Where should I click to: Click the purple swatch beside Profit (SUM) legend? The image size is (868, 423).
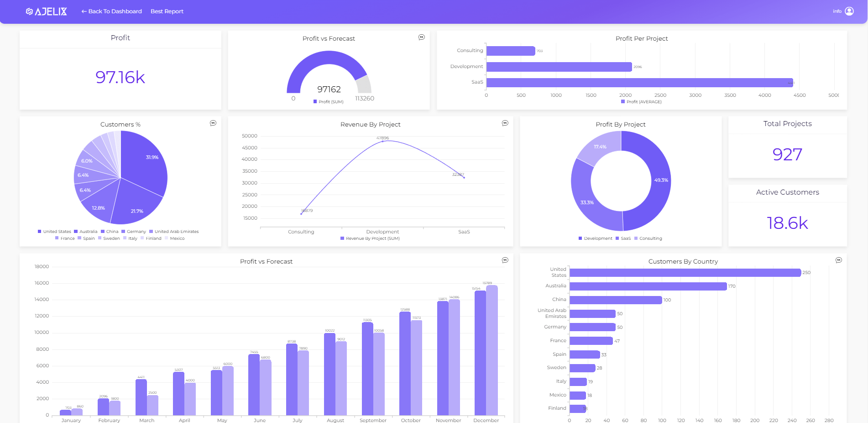pos(316,101)
